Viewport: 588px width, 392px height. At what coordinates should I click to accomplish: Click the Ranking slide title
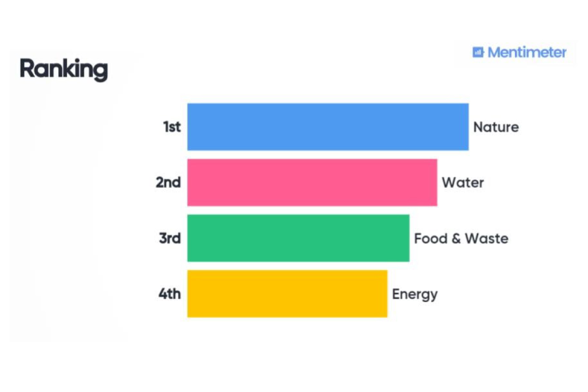(64, 69)
